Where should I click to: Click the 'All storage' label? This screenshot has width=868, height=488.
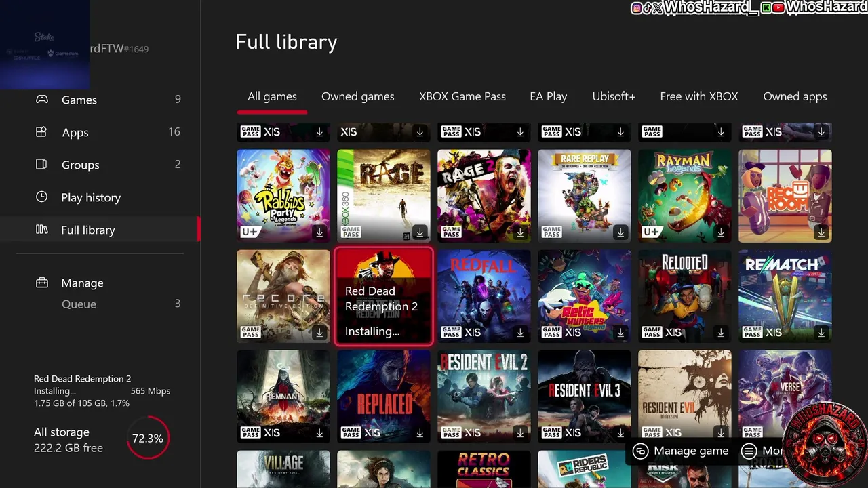62,432
